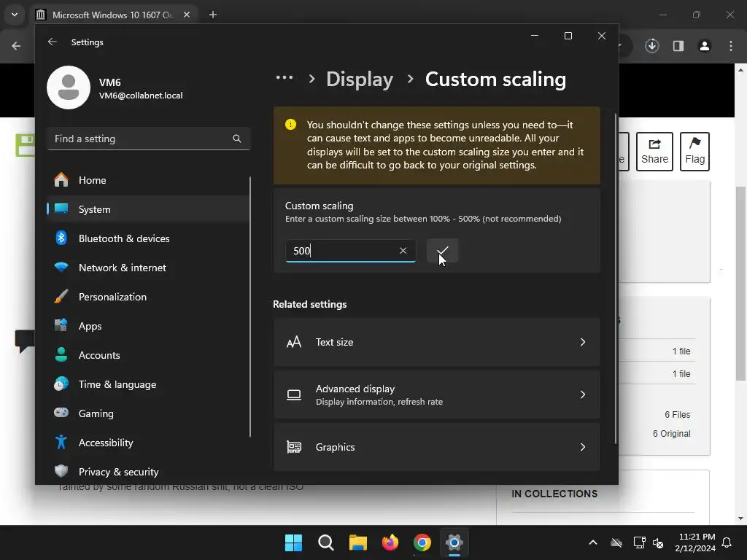
Task: Open Home in Settings sidebar
Action: [x=148, y=181]
